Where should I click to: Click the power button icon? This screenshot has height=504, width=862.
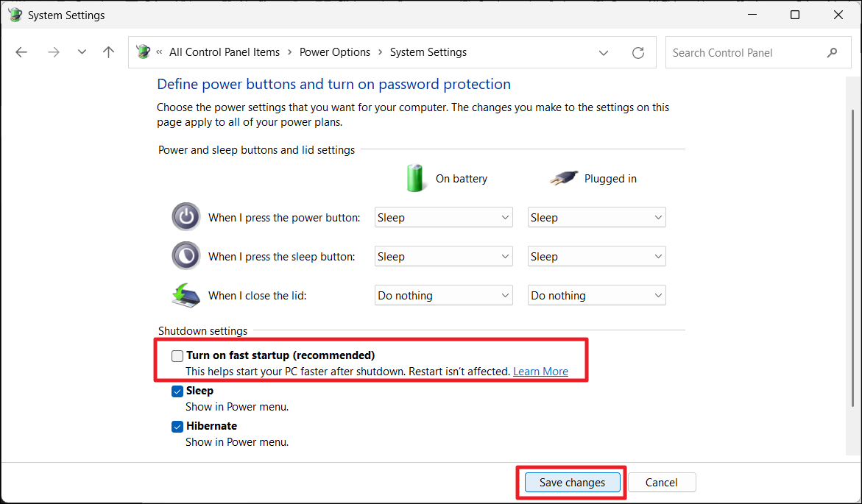tap(186, 217)
